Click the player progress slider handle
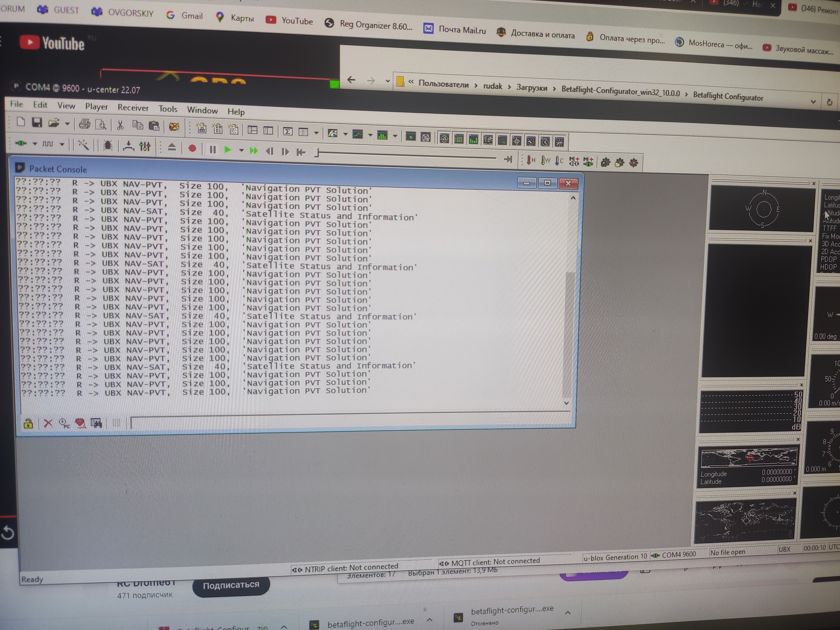Screen dimensions: 840x630 coord(317,153)
